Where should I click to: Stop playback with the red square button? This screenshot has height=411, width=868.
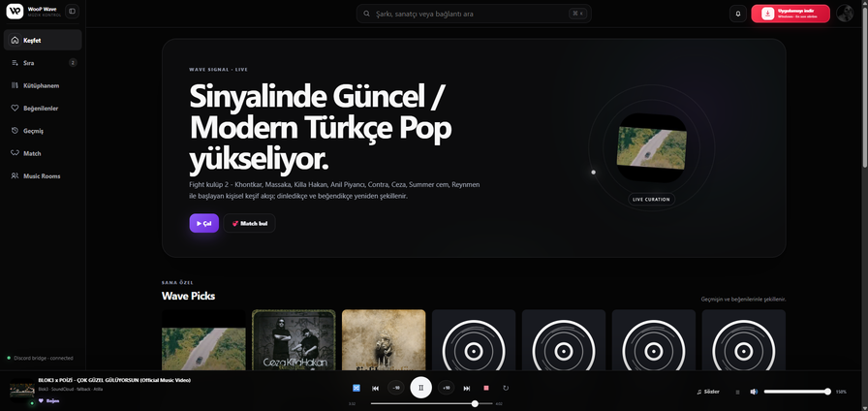[x=486, y=389]
